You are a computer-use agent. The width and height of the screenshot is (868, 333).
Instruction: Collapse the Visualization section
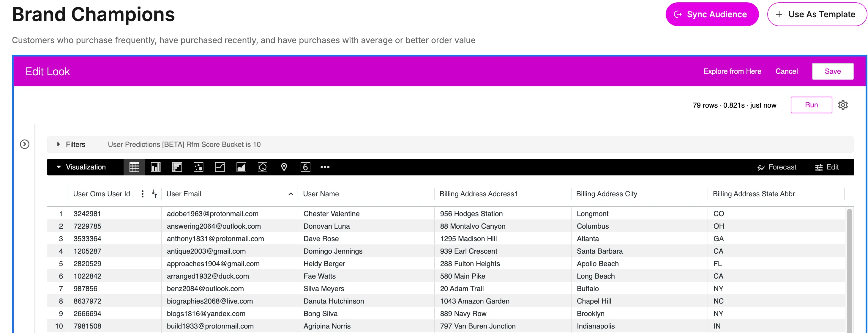59,167
